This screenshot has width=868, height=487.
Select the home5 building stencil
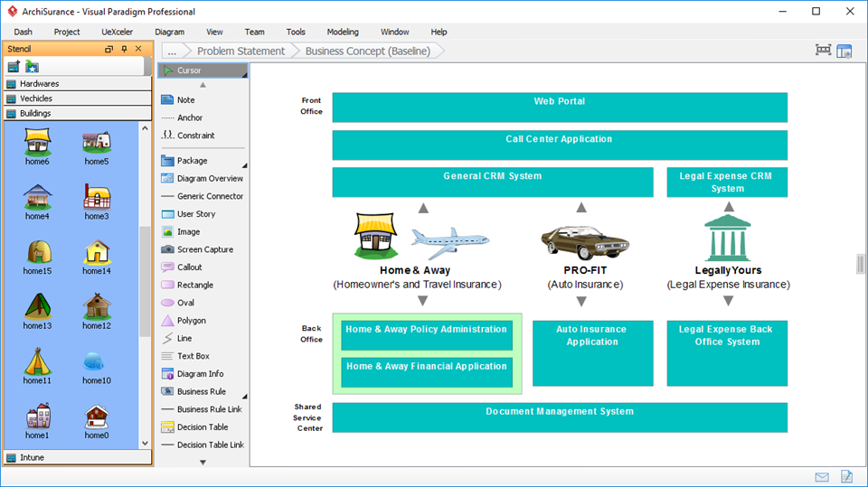[97, 147]
